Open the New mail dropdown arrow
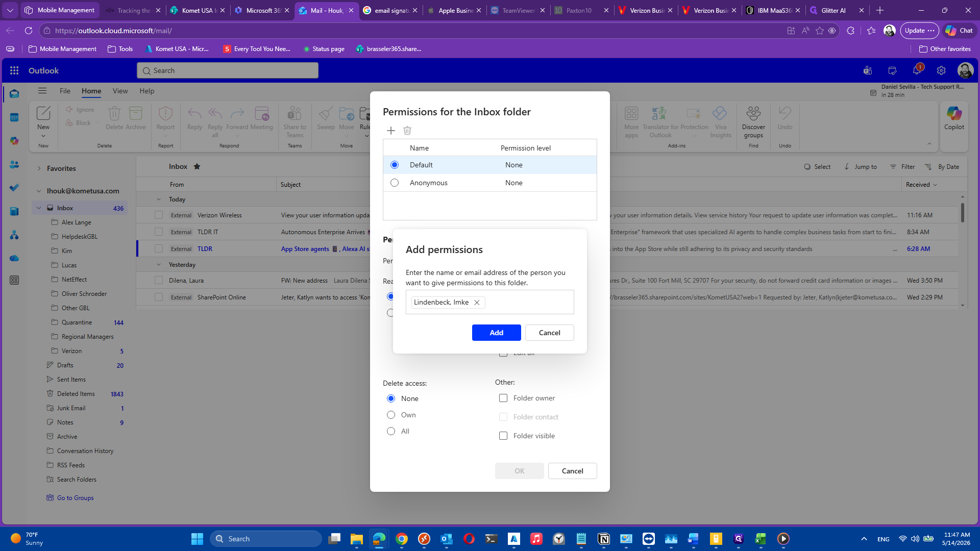The height and width of the screenshot is (551, 980). coord(43,136)
